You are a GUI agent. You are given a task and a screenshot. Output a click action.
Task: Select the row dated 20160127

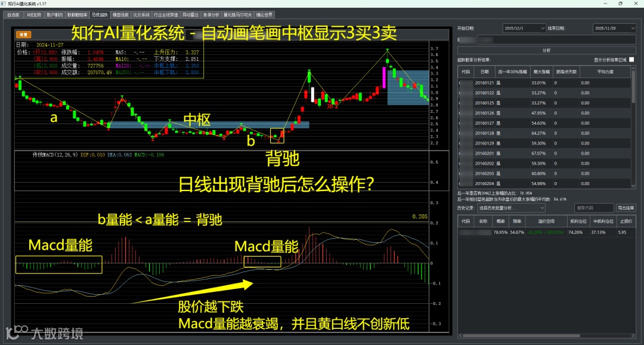pos(544,123)
